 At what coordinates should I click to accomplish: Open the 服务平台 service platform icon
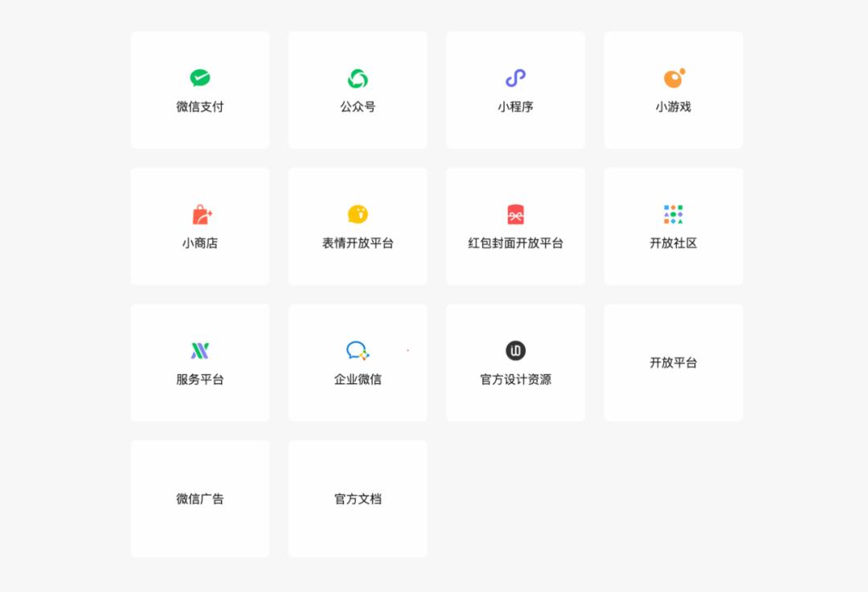point(199,351)
